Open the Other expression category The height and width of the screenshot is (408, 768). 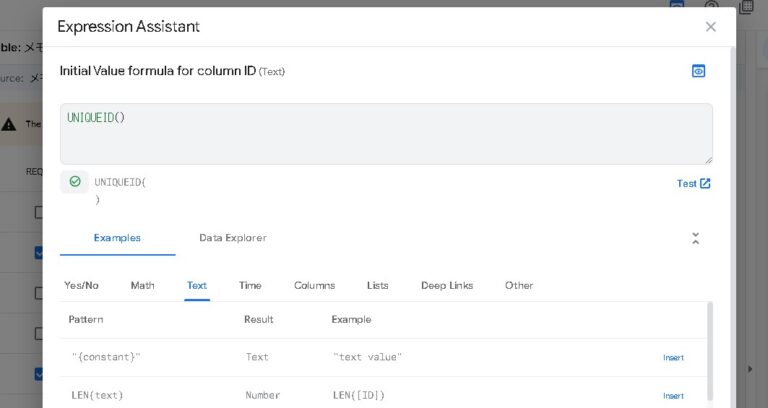518,285
